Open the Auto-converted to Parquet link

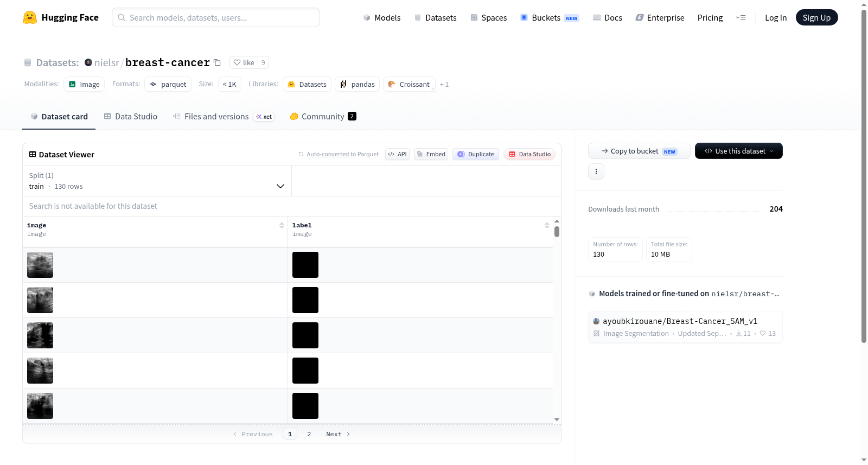tap(342, 154)
